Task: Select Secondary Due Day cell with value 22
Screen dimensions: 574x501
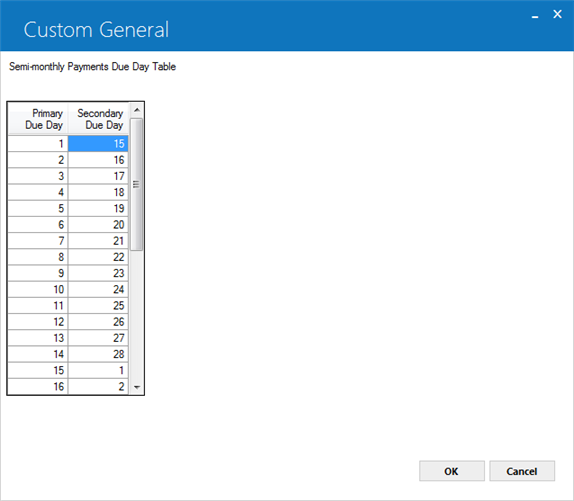Action: tap(98, 257)
